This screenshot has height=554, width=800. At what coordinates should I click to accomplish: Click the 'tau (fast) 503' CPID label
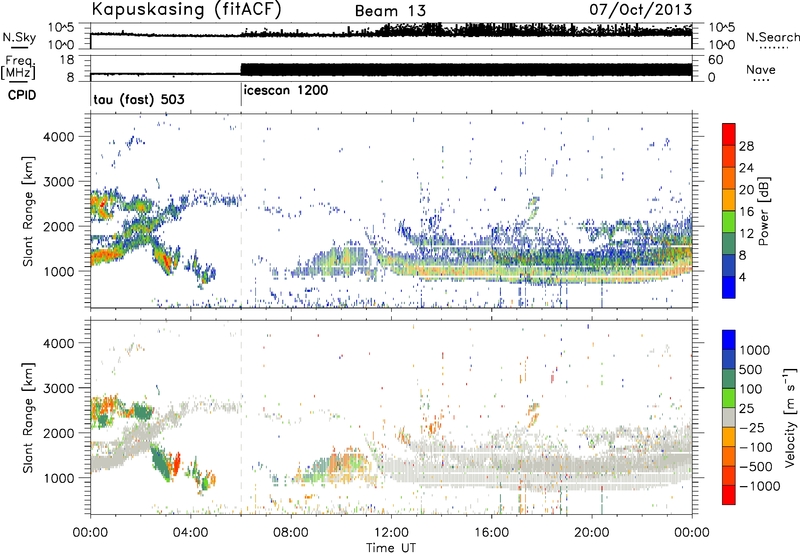[139, 99]
